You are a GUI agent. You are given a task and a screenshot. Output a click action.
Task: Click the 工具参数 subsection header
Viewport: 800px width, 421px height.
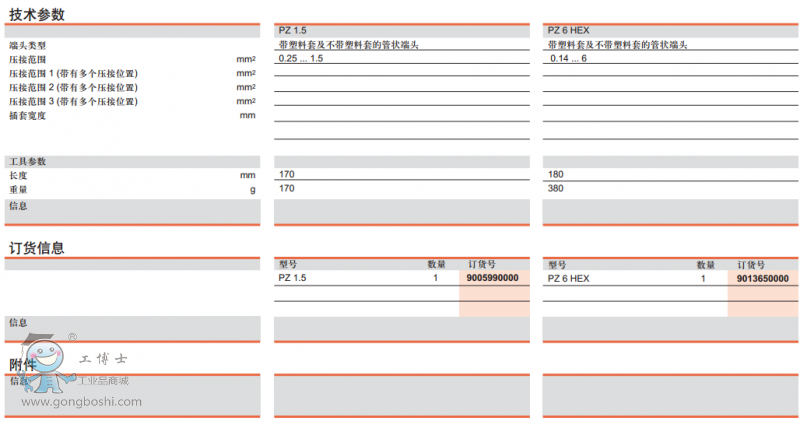[27, 161]
